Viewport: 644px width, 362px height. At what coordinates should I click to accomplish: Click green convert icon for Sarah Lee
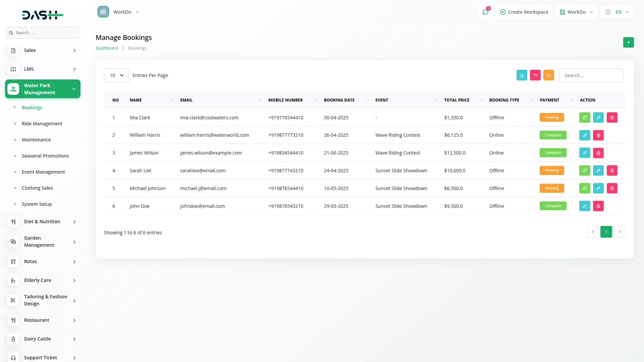584,171
